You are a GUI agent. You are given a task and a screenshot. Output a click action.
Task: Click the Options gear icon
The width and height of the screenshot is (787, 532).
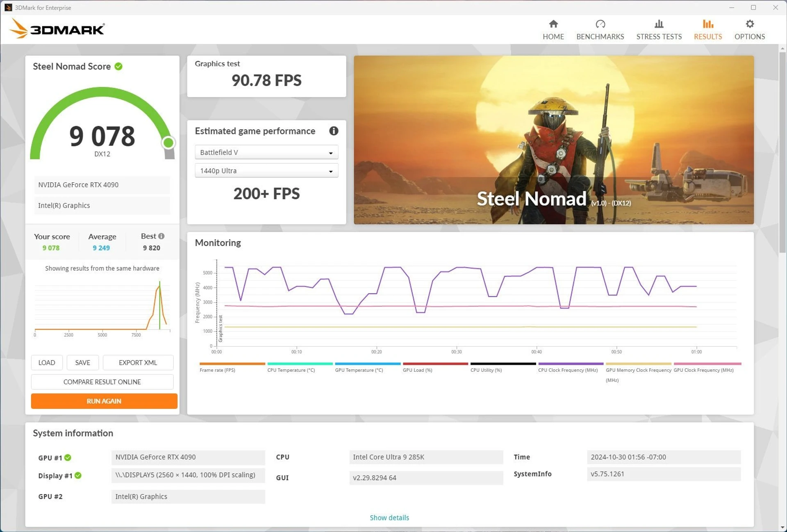click(750, 24)
